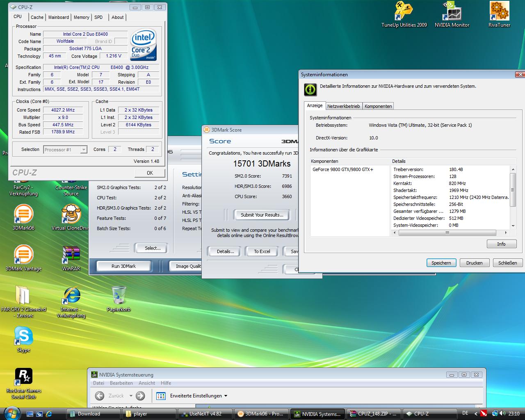Click the green info icon in Systeminformationen
Viewport: 525px width, 420px height.
pos(310,89)
